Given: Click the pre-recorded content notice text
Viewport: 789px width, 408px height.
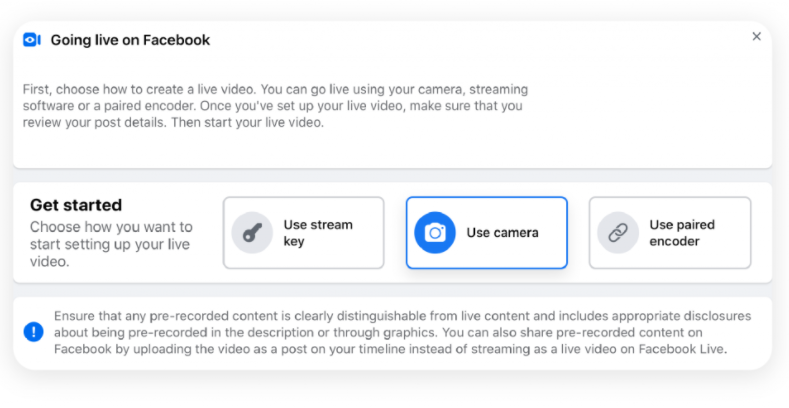Looking at the screenshot, I should click(403, 332).
